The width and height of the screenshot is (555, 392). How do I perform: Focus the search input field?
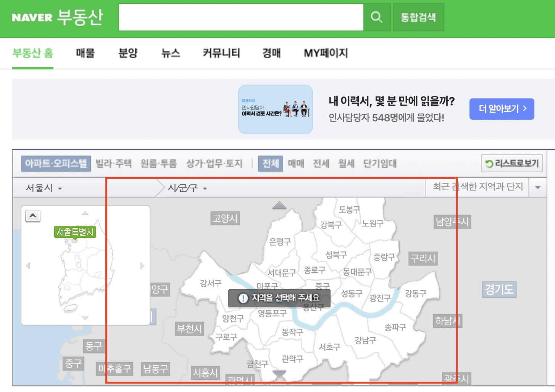(241, 17)
